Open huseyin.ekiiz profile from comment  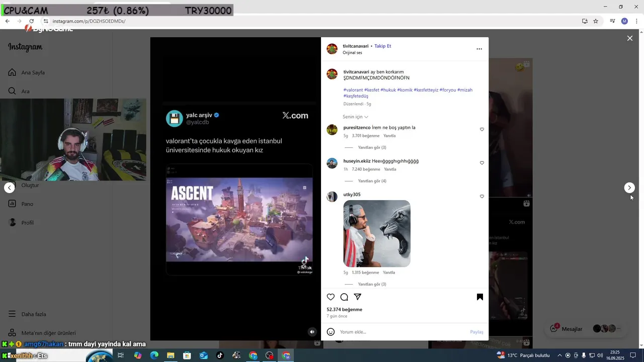357,161
